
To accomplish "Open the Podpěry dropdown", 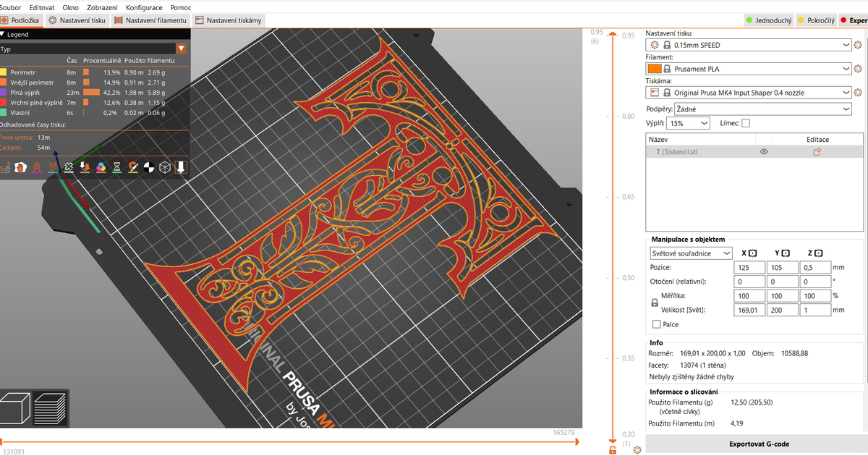I will coord(762,109).
